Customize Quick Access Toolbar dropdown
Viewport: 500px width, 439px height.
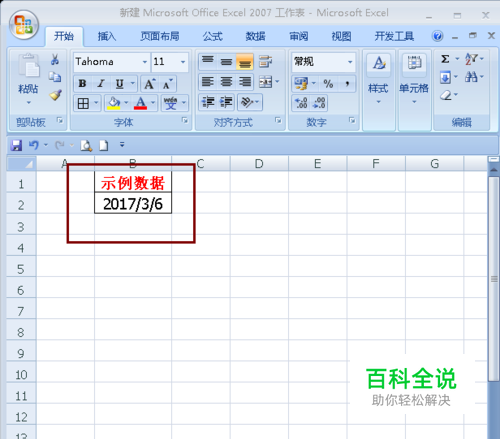[122, 145]
